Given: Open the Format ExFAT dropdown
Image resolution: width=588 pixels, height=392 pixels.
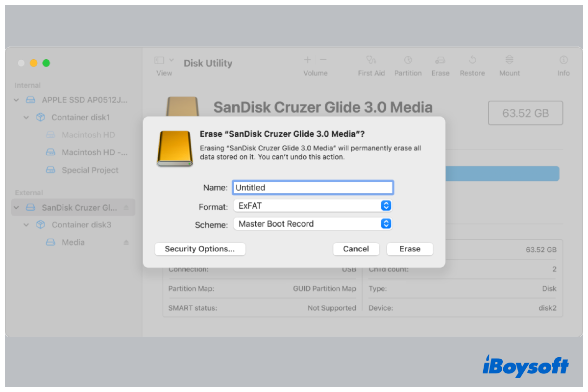Looking at the screenshot, I should 386,206.
